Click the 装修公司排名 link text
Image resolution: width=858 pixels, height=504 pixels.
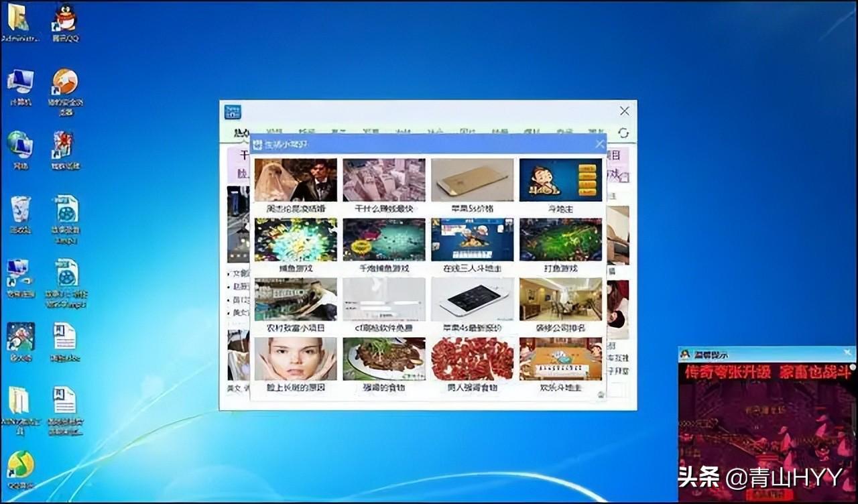coord(560,328)
